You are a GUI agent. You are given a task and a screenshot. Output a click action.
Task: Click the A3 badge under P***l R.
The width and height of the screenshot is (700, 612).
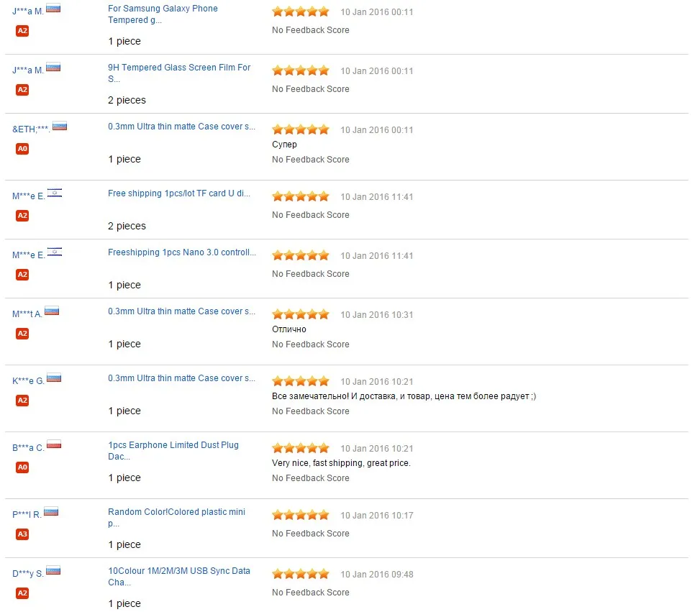pyautogui.click(x=22, y=534)
